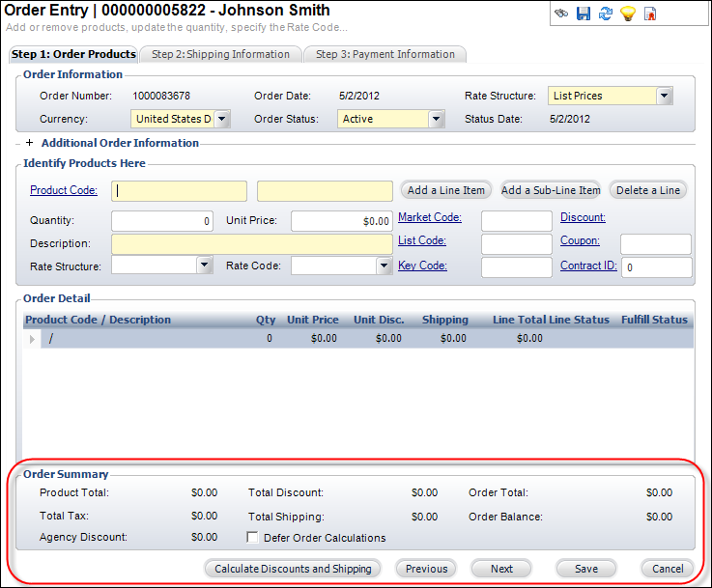Click Add a Line Item button
This screenshot has height=588, width=712.
click(445, 190)
